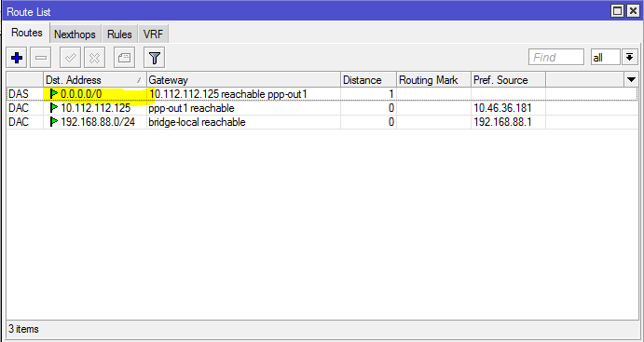Add a new route with plus icon
Screen dimensions: 644x342
[17, 58]
